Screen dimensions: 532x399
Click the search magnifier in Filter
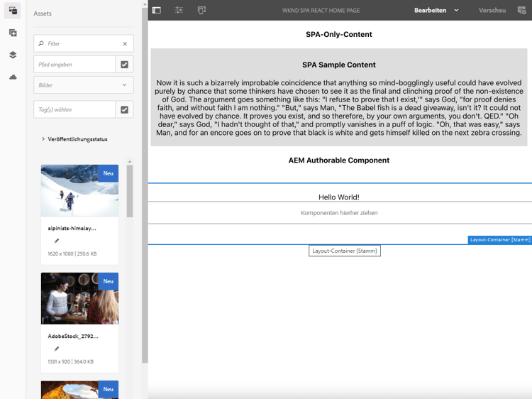(x=41, y=43)
